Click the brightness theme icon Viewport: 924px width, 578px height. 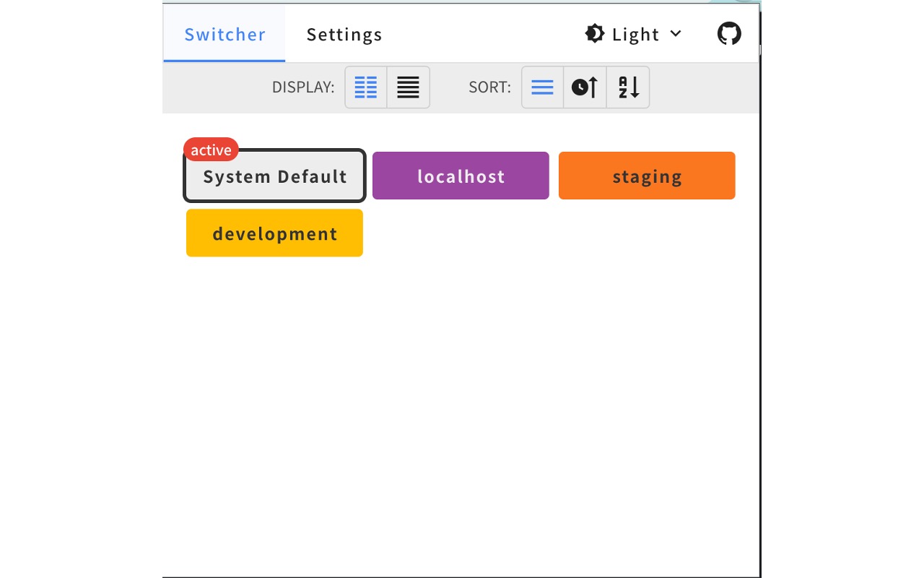pyautogui.click(x=594, y=34)
